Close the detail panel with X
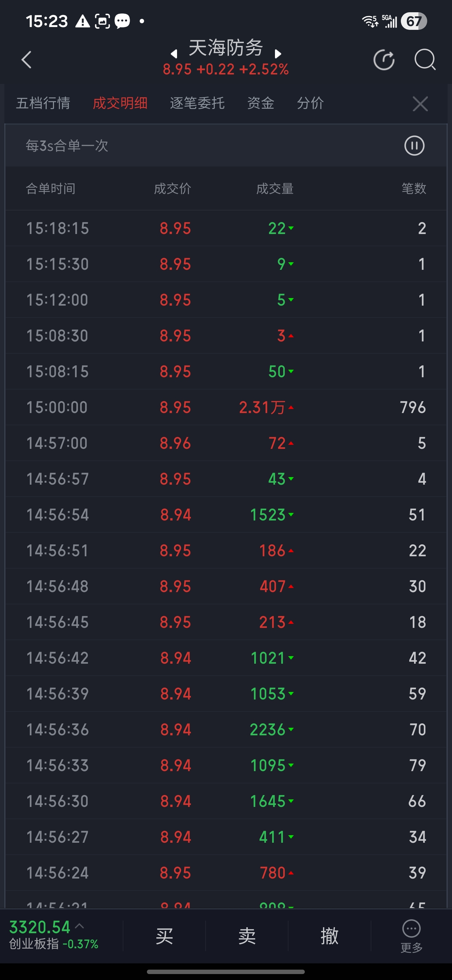The width and height of the screenshot is (452, 980). [x=420, y=103]
